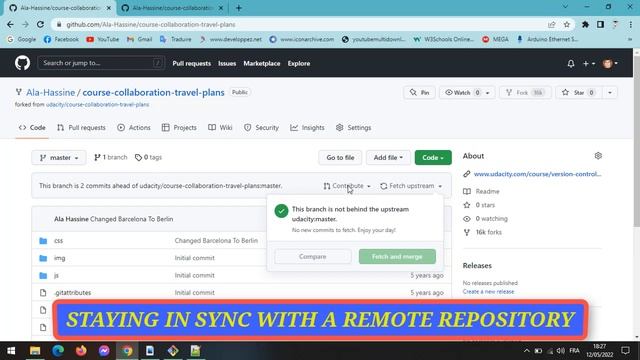640x360 pixels.
Task: Launch Firefox from the taskbar
Action: click(x=81, y=351)
